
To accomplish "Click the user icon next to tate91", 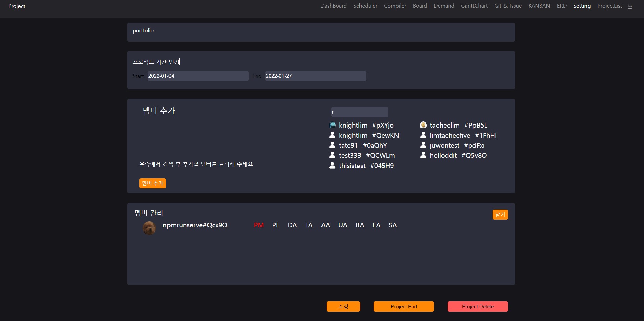I will [x=332, y=145].
